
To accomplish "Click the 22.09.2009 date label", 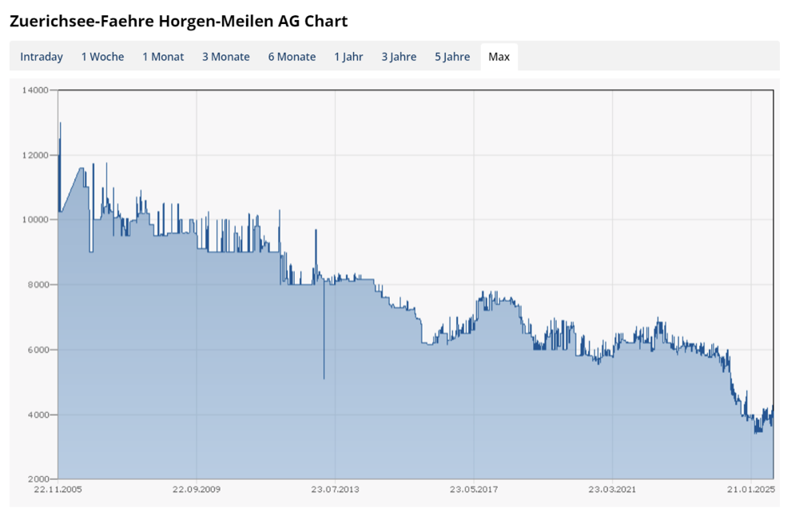I will click(197, 490).
